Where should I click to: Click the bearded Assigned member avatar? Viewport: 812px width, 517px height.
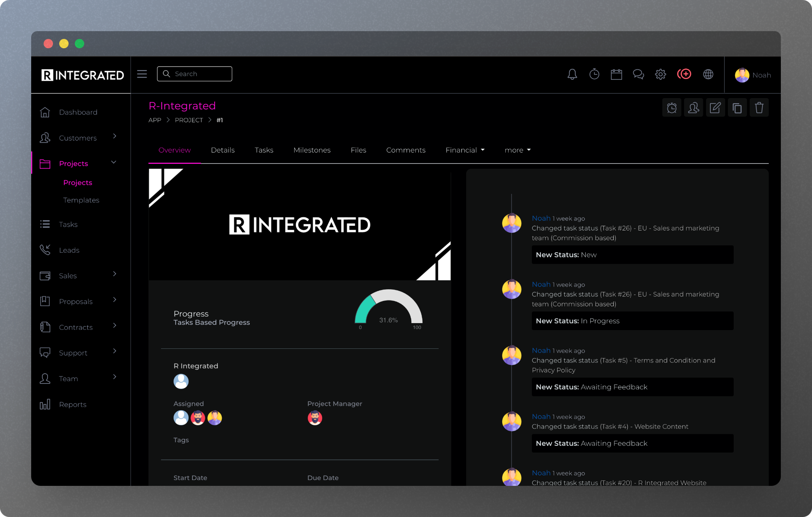click(x=198, y=418)
